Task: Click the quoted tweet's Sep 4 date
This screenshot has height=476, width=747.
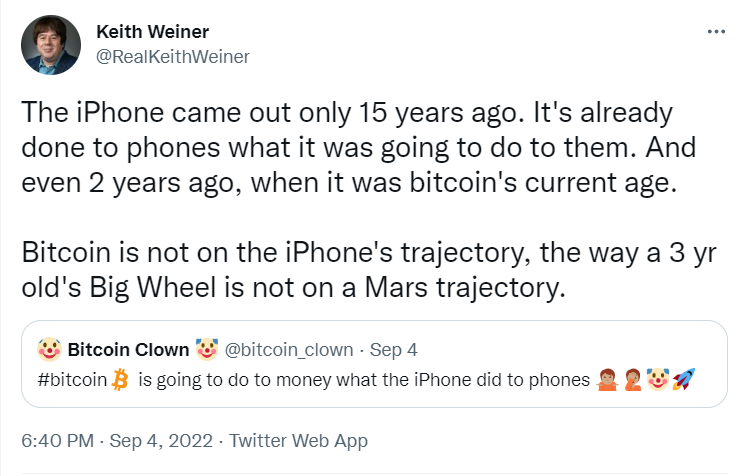Action: (392, 349)
